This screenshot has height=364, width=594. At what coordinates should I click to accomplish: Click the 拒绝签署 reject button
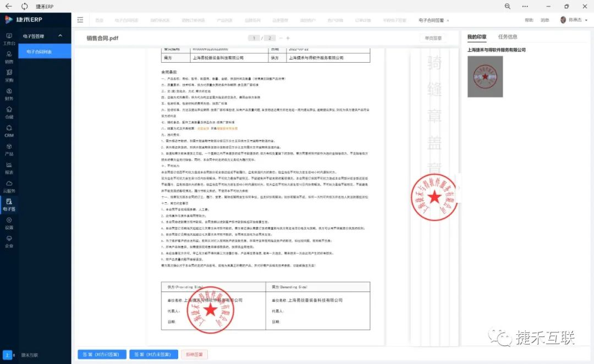tap(194, 355)
